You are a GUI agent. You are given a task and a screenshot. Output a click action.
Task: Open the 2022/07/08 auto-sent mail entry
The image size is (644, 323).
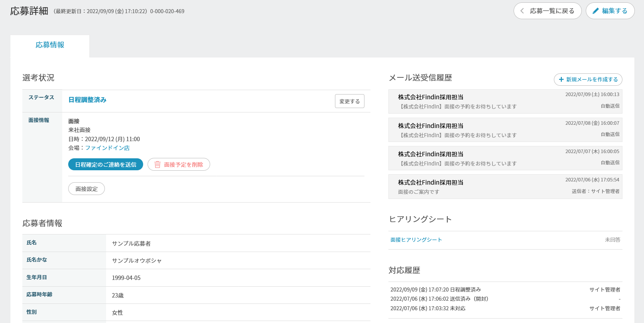tap(505, 130)
